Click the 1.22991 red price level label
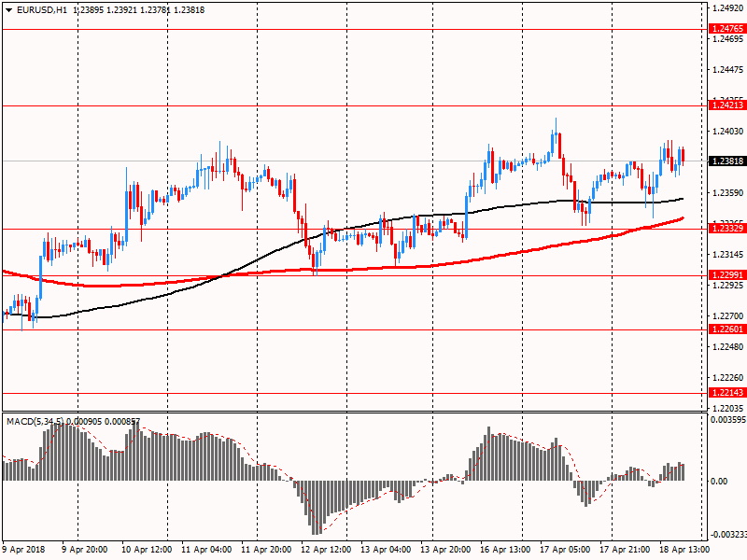Viewport: 747px width, 560px height. [x=727, y=274]
